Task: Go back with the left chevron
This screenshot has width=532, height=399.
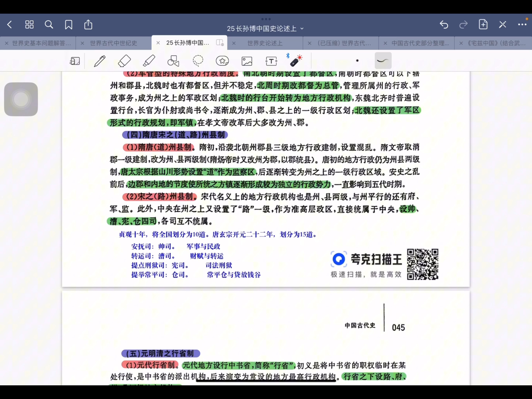Action: tap(10, 25)
